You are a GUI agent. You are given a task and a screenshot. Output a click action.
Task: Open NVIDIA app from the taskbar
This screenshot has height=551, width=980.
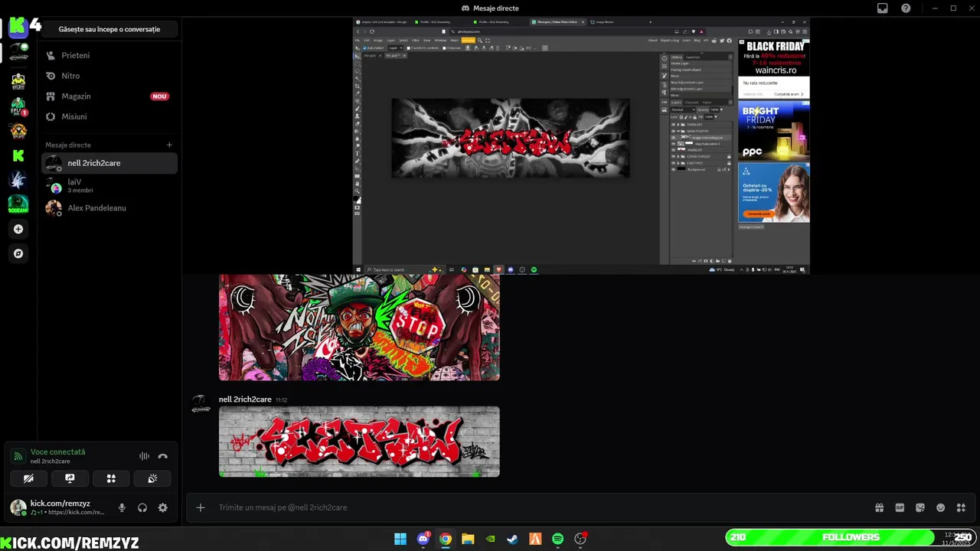[x=490, y=539]
